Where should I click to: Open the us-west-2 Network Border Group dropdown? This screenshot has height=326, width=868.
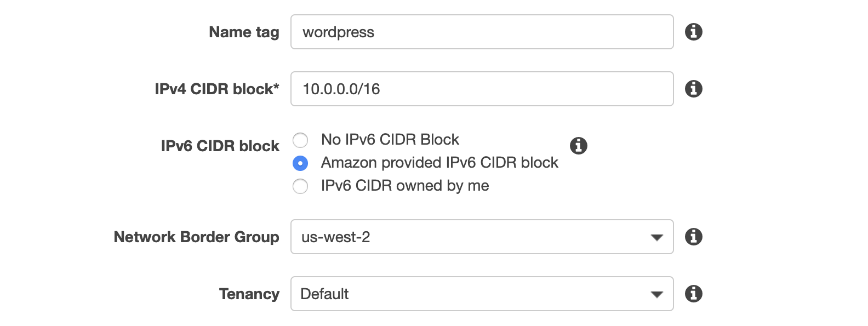(482, 237)
